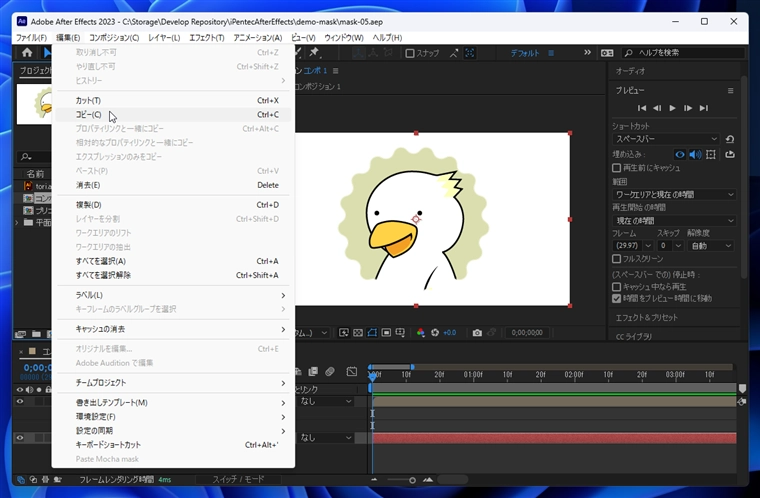Image resolution: width=760 pixels, height=498 pixels.
Task: Toggle audio speaker icon in preview panel
Action: (696, 154)
